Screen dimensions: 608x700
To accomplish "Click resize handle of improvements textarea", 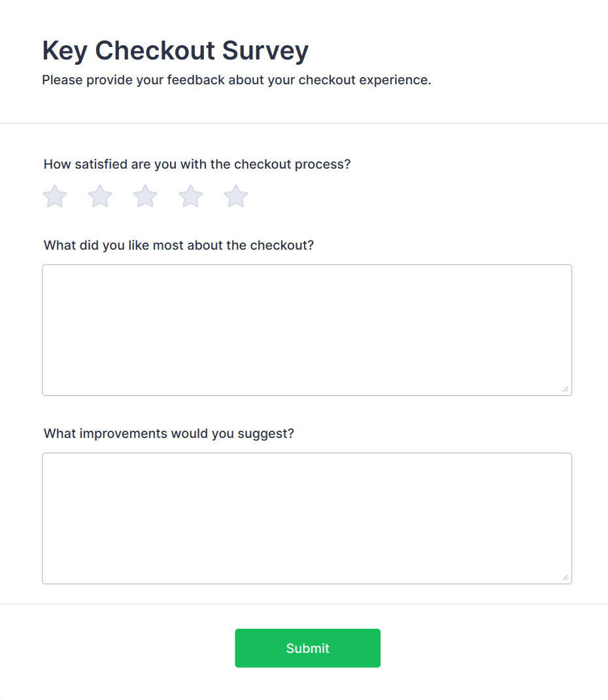I will point(566,578).
